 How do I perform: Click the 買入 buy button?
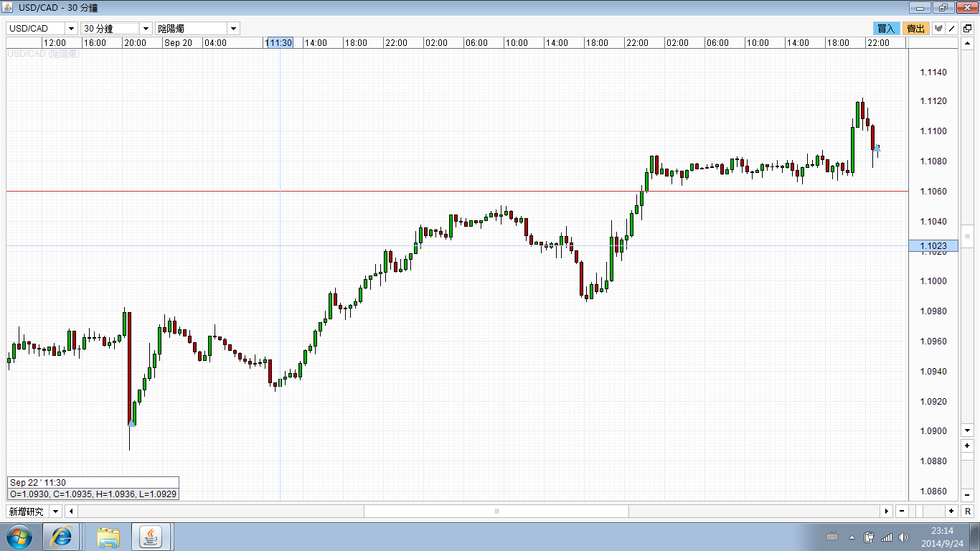click(886, 29)
